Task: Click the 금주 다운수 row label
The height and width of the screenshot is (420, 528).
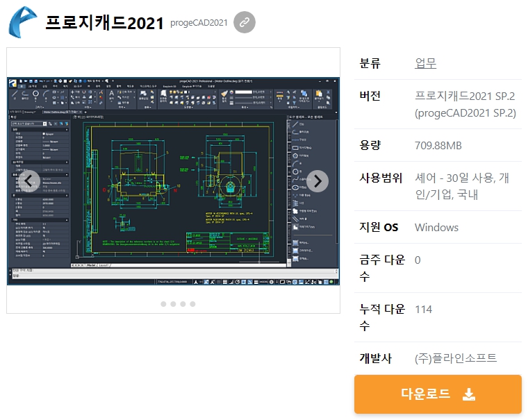Action: 382,268
